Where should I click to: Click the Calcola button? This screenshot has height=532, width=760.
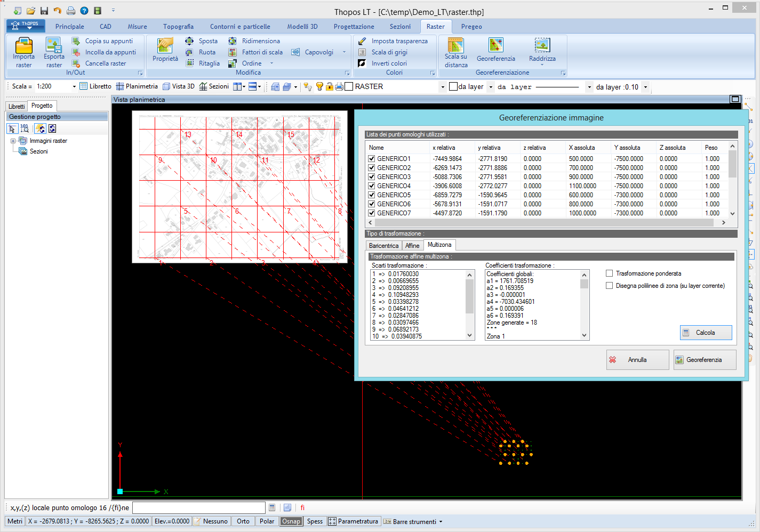click(x=706, y=333)
